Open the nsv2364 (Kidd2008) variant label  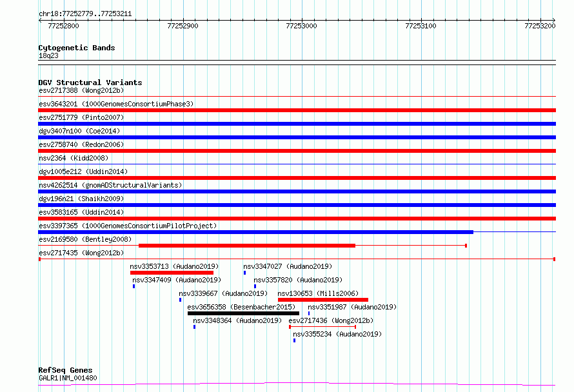click(x=74, y=158)
